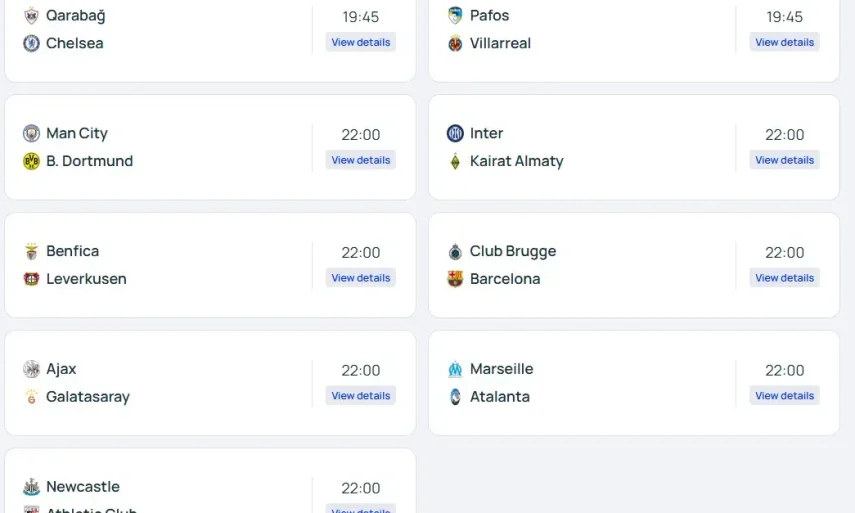Click the Marseille club crest icon
Image resolution: width=855 pixels, height=513 pixels.
[455, 370]
